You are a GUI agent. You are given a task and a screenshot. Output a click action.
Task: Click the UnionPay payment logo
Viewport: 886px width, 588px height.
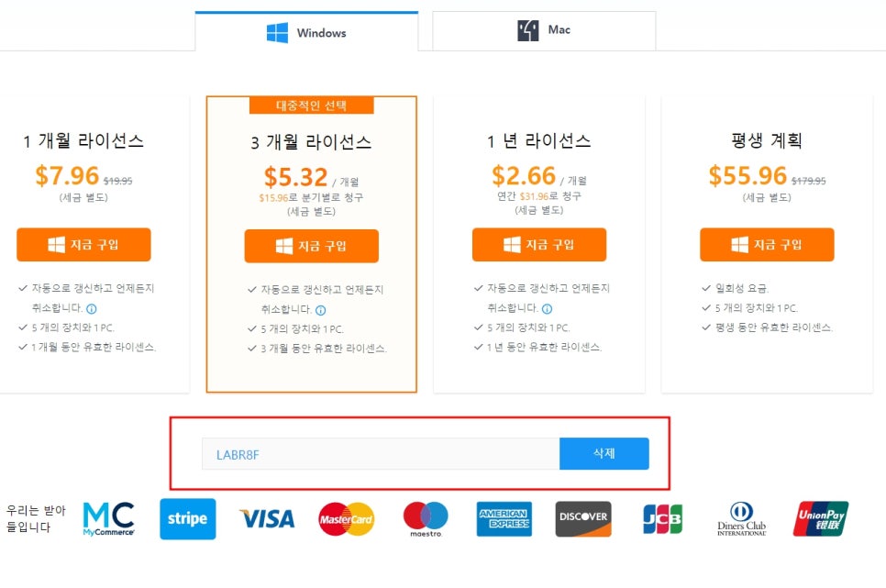[821, 519]
